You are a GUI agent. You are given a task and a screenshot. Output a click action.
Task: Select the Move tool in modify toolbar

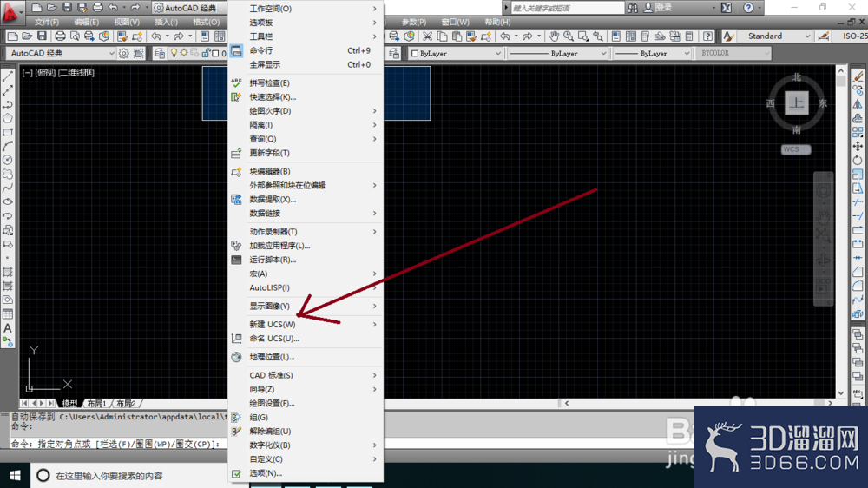click(x=858, y=146)
